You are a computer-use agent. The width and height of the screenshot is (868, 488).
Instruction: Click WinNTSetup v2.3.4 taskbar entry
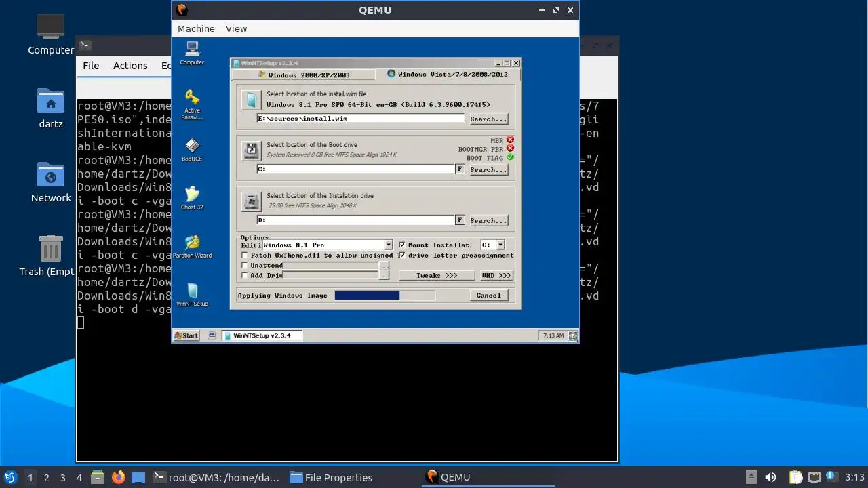(262, 335)
